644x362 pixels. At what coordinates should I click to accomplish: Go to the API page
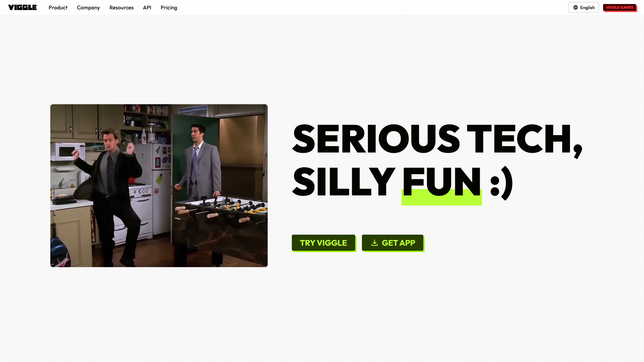coord(147,7)
